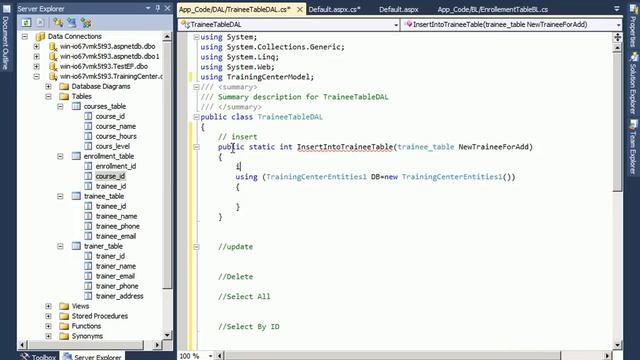Expand the Stored Procedures folder
The width and height of the screenshot is (640, 360).
pos(49,316)
